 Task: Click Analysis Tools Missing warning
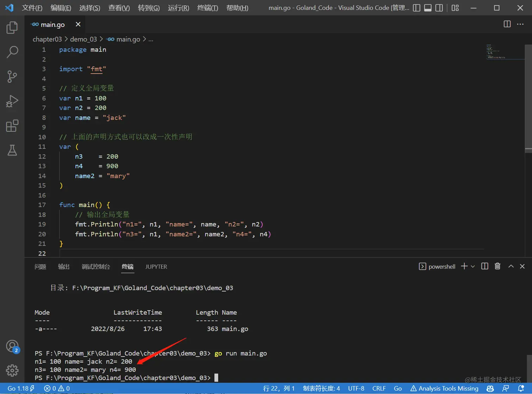444,388
